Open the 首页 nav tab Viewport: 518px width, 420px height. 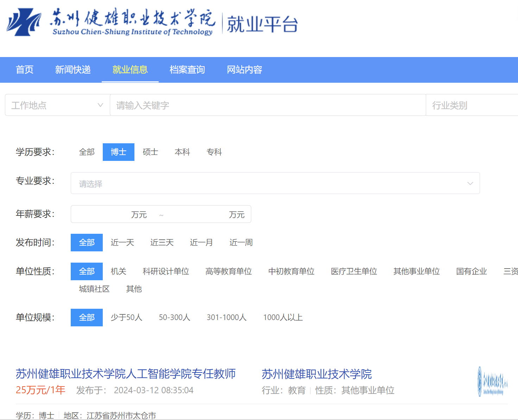25,70
